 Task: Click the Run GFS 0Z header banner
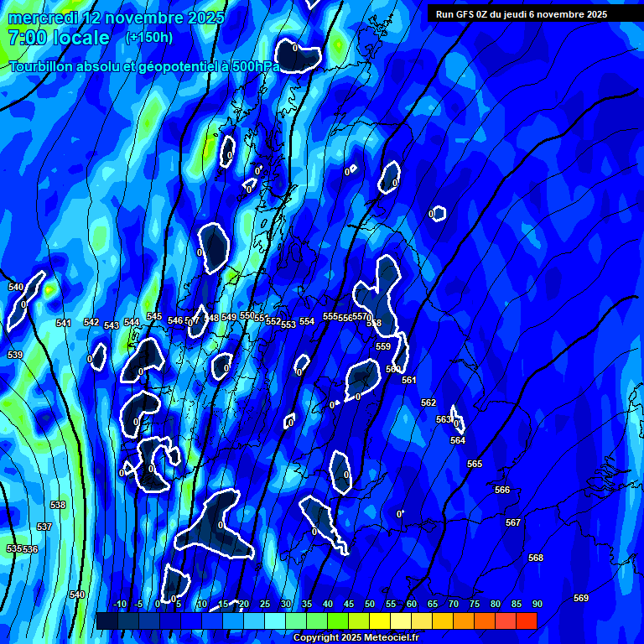pyautogui.click(x=522, y=14)
